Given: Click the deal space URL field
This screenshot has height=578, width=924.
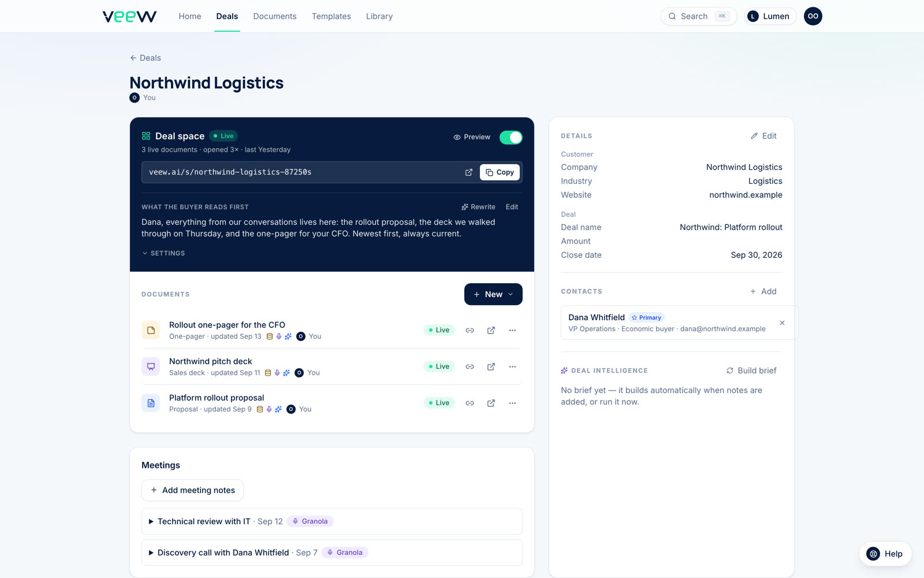Looking at the screenshot, I should tap(300, 172).
